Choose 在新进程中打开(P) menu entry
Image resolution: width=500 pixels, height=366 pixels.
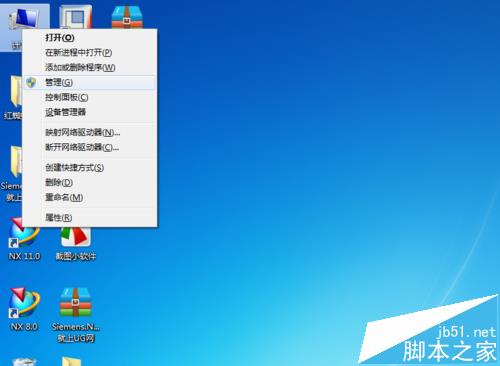pyautogui.click(x=90, y=52)
